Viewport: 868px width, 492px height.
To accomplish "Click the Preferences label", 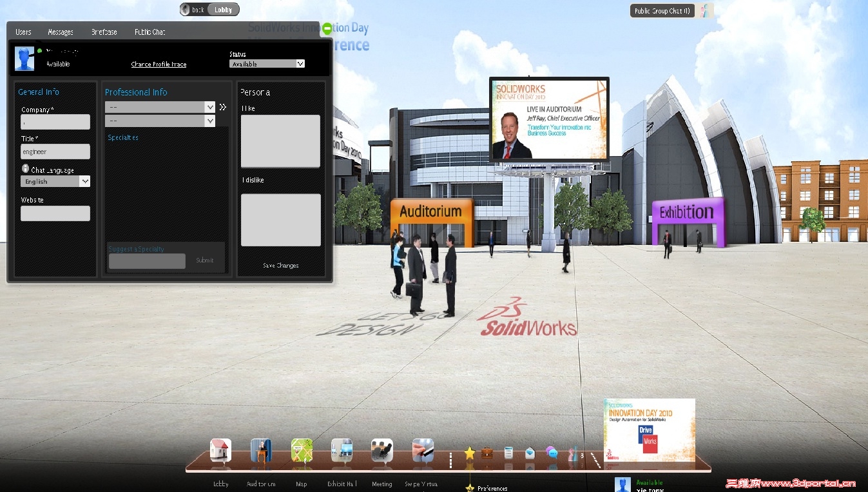I will (x=492, y=488).
